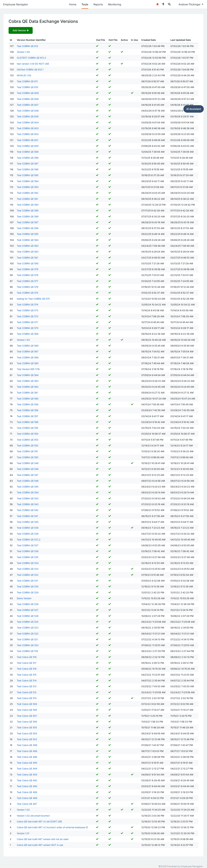This screenshot has width=207, height=868.
Task: Open the INVALID 1.04 version link
Action: click(x=24, y=75)
